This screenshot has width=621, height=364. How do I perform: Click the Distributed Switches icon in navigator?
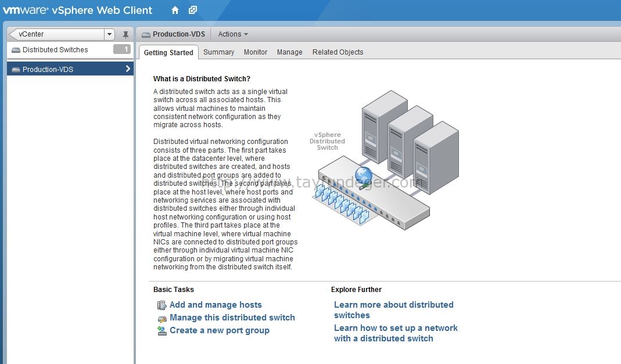(16, 51)
